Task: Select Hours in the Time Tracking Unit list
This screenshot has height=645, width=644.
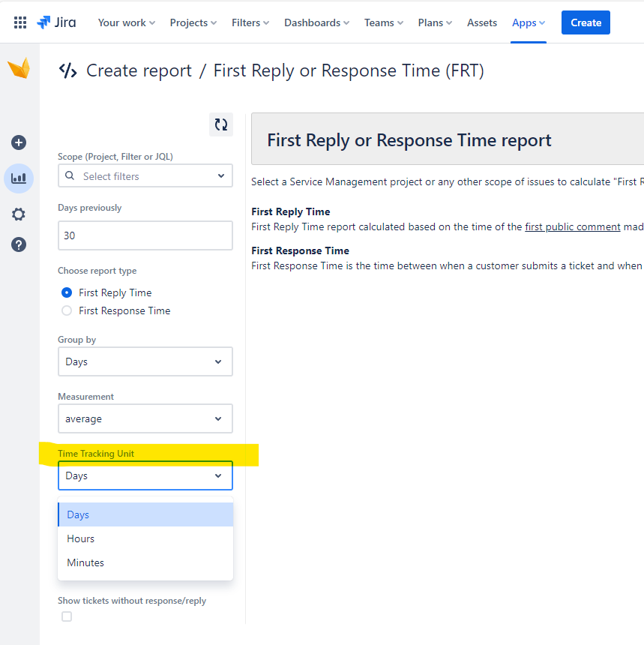Action: (80, 538)
